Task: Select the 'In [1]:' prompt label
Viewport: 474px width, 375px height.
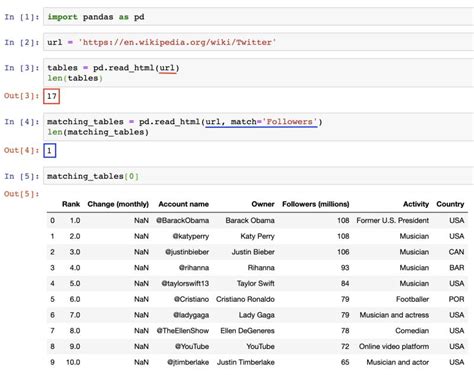Action: (x=22, y=17)
